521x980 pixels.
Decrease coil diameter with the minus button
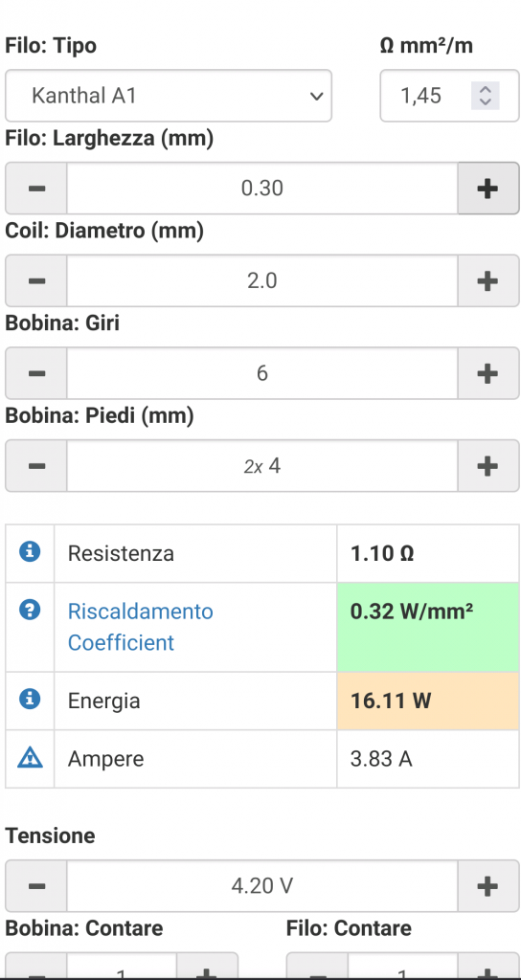point(36,280)
